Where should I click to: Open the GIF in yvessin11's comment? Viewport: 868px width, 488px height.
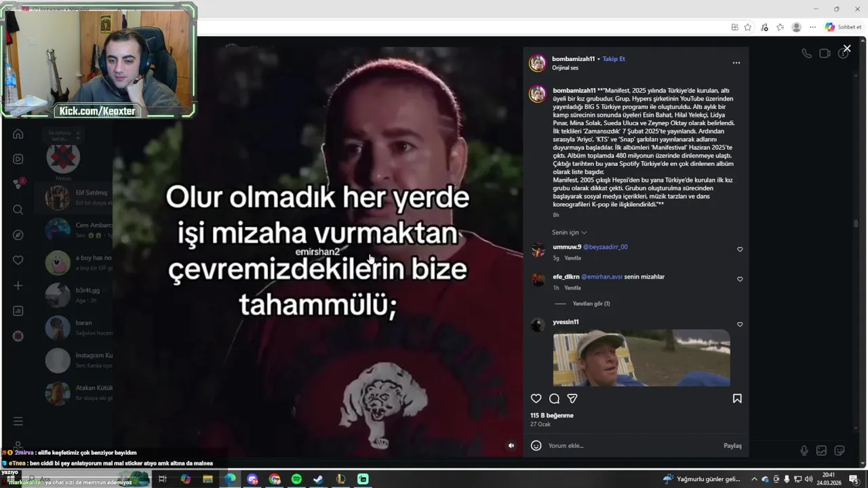pyautogui.click(x=642, y=358)
